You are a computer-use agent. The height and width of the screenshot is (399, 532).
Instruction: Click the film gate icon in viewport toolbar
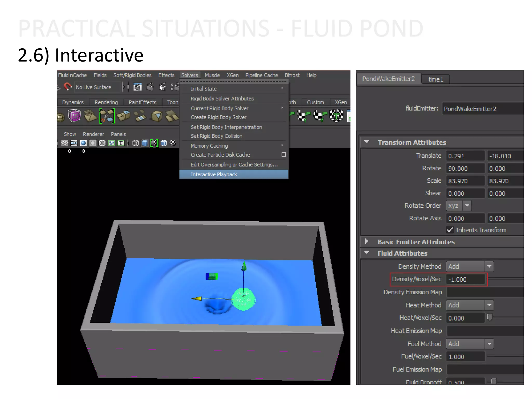74,143
